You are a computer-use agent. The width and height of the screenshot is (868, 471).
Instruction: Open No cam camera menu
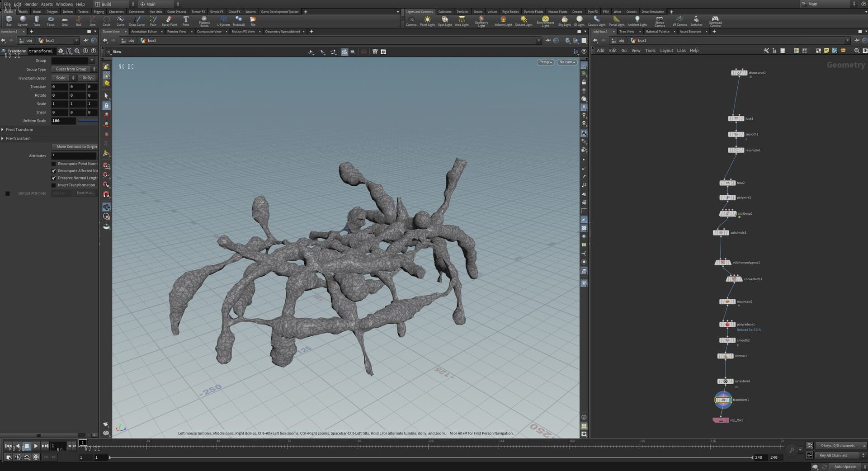[567, 62]
